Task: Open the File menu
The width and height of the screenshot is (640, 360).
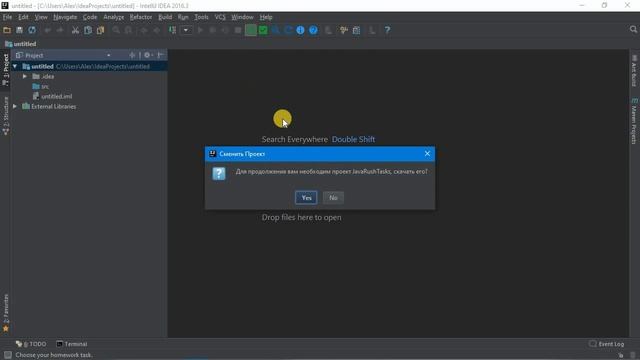Action: 7,17
